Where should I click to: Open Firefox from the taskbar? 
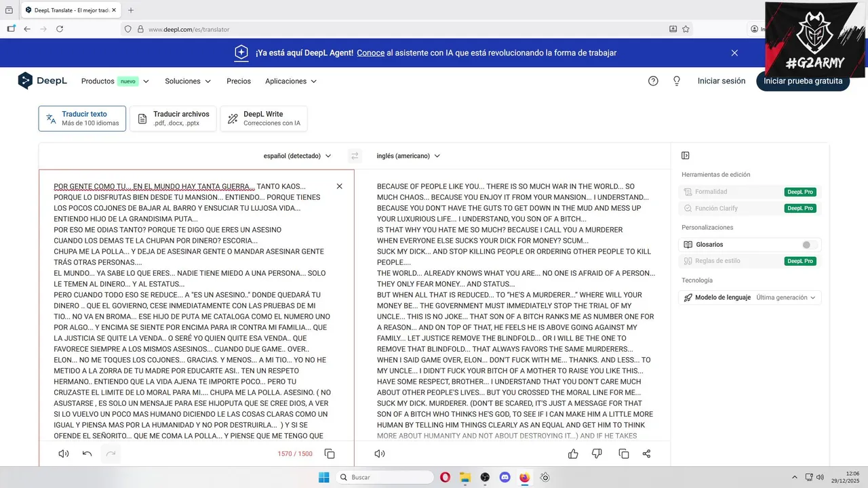click(524, 477)
